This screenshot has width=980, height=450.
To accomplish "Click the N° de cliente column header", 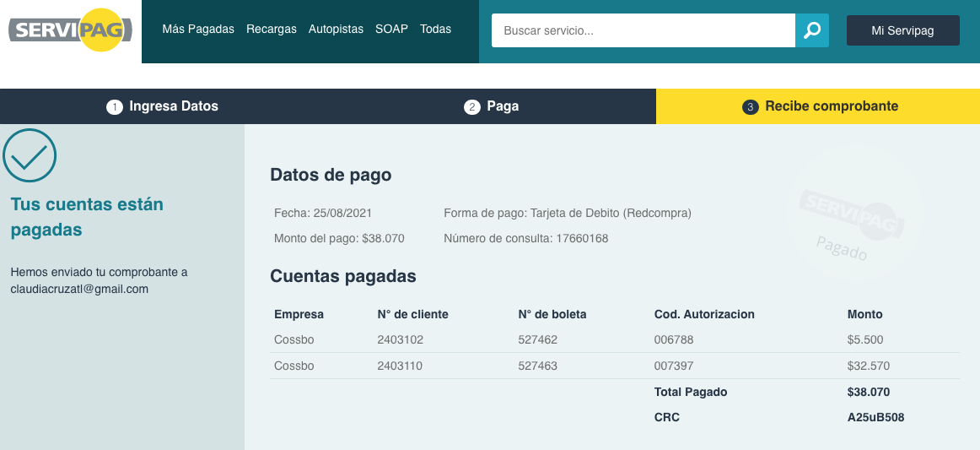I will [412, 314].
